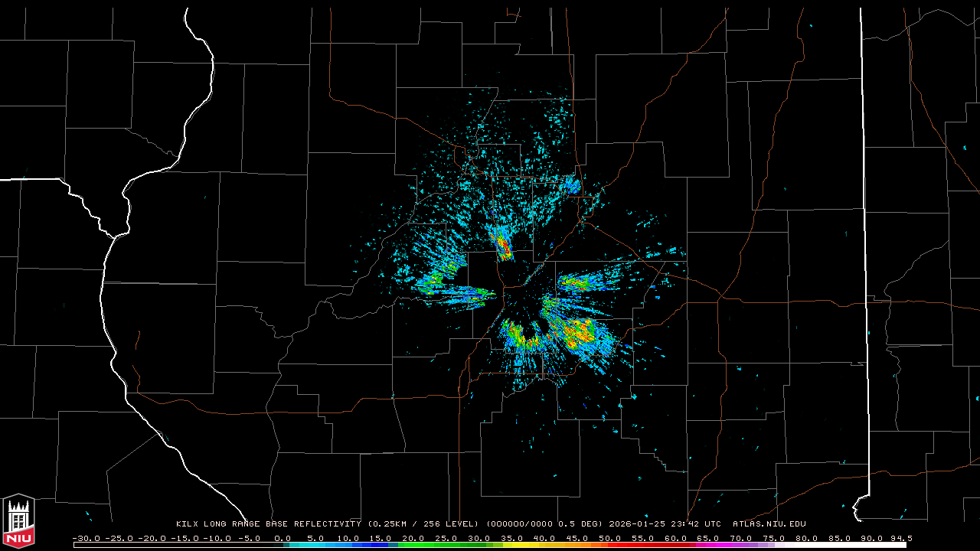Click the 80.0 scale label
Screen dimensions: 980x551
pos(808,538)
